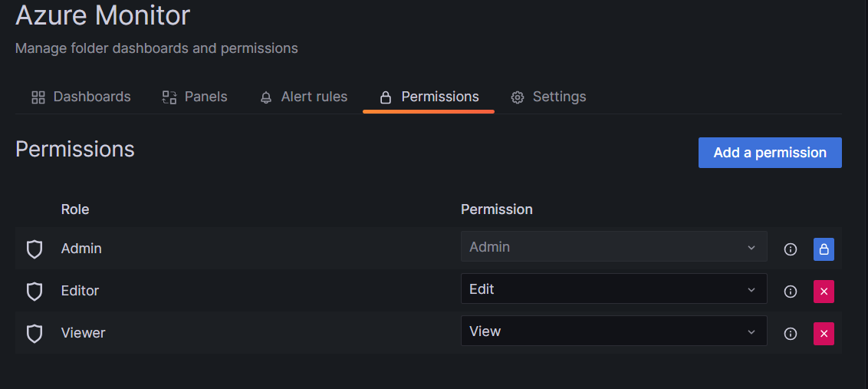The width and height of the screenshot is (868, 389).
Task: Click the shield icon beside Editor role
Action: coord(35,292)
